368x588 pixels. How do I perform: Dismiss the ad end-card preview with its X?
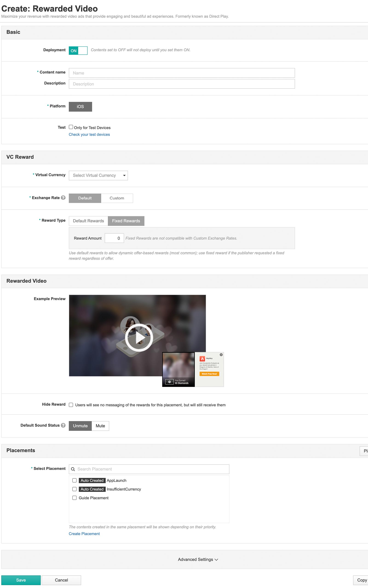pyautogui.click(x=221, y=355)
